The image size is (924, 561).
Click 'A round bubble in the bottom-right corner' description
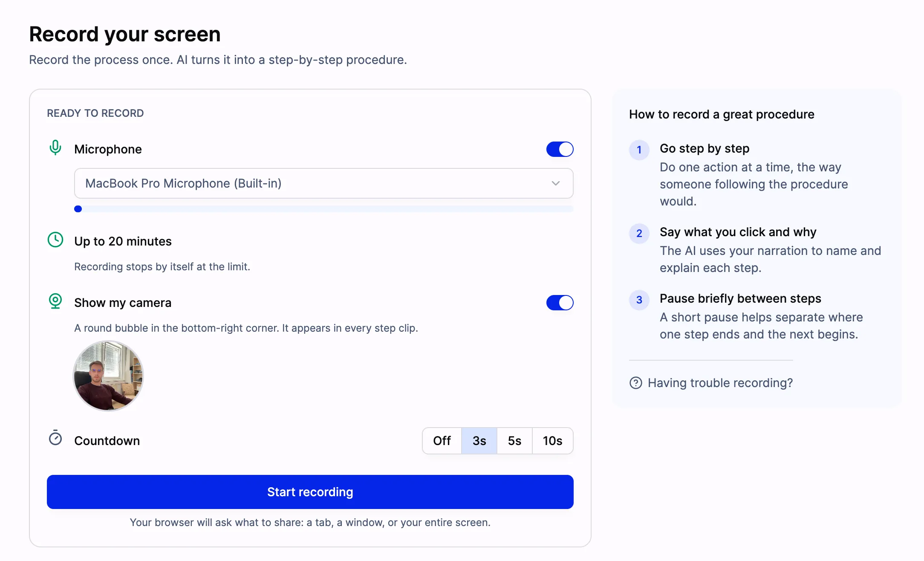tap(246, 328)
